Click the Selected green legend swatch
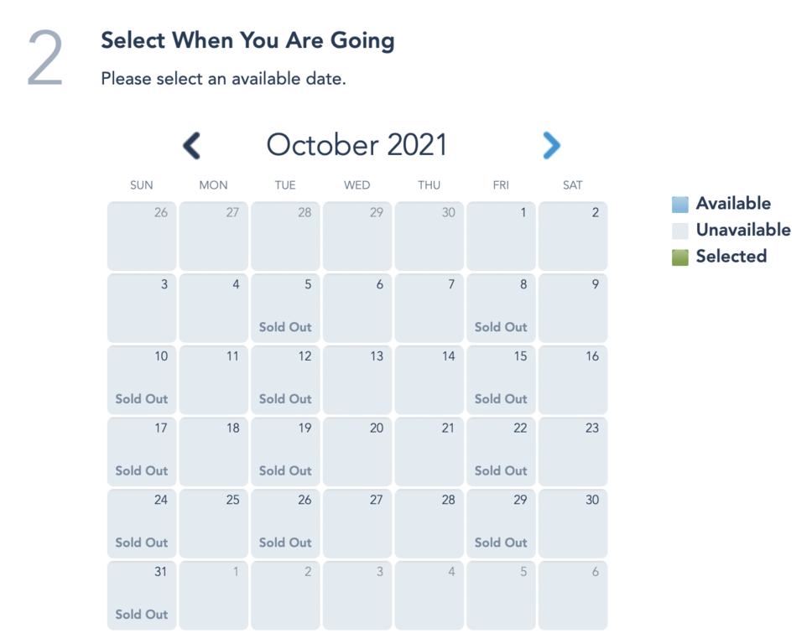 (679, 257)
